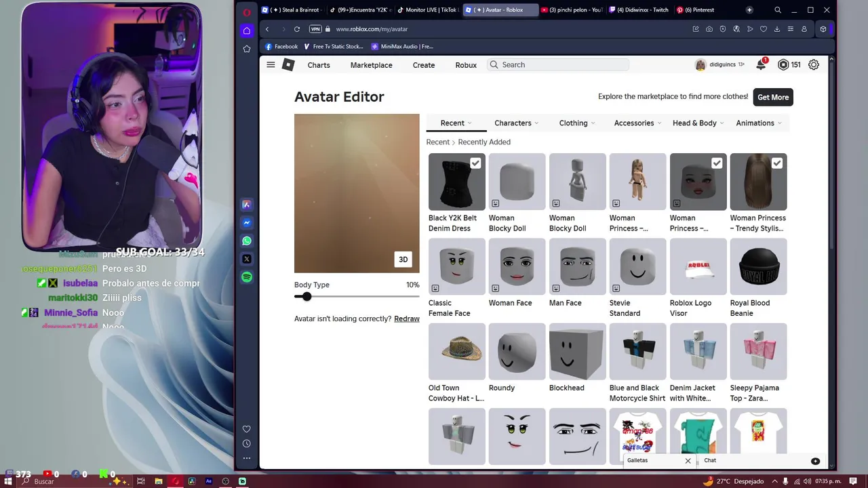
Task: Click the Redraw link
Action: point(407,319)
